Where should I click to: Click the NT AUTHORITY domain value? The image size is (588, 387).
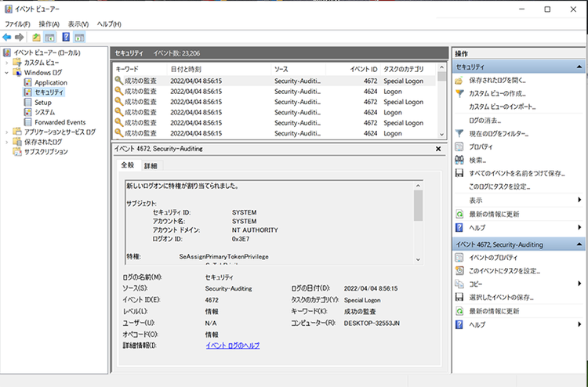tap(255, 230)
